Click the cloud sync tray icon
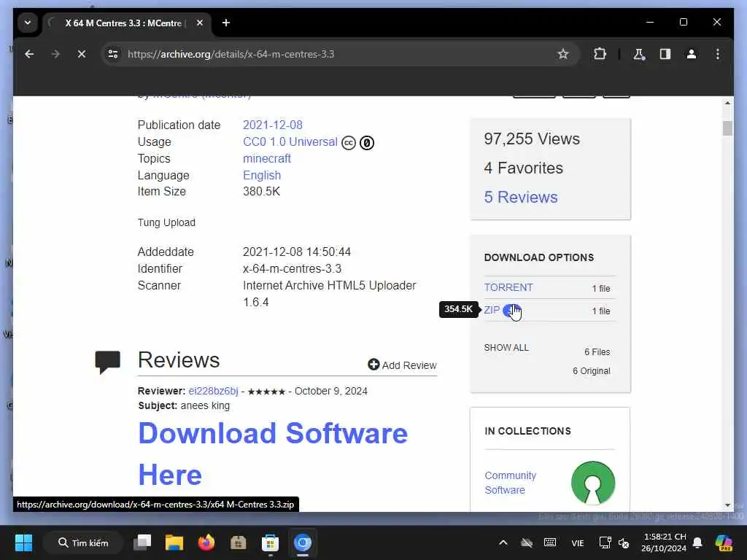 click(x=527, y=542)
